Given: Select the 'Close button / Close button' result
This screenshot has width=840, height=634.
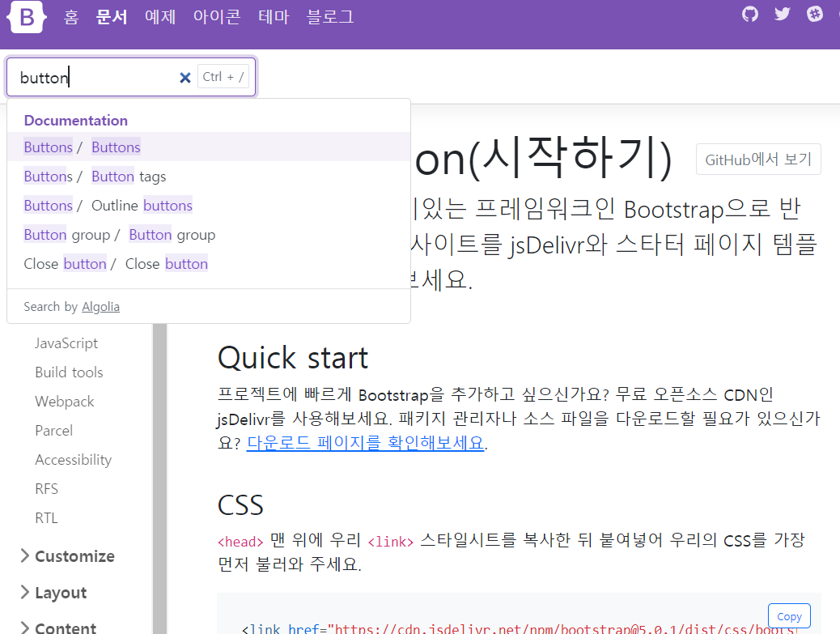Looking at the screenshot, I should (x=209, y=264).
